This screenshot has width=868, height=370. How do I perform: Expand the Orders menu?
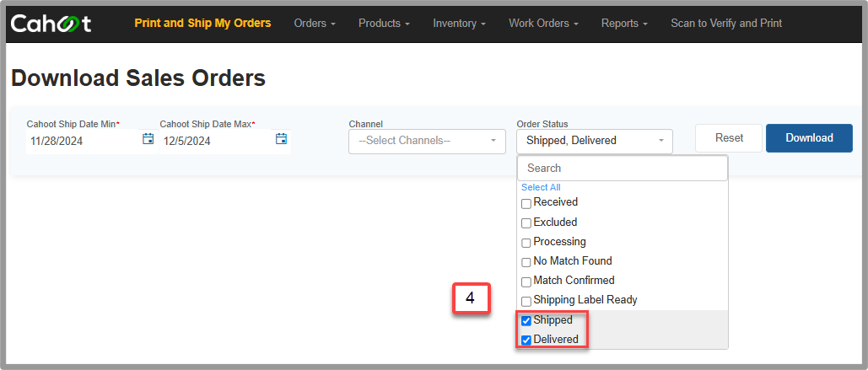(x=315, y=24)
